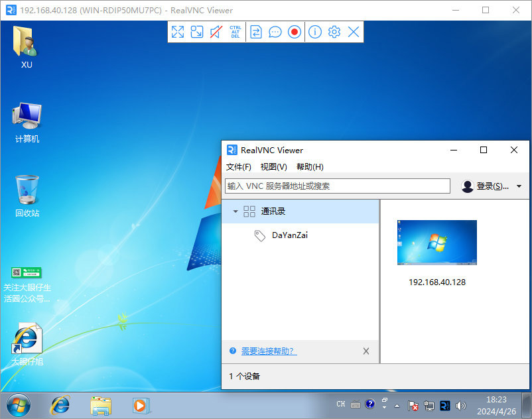Image resolution: width=532 pixels, height=419 pixels.
Task: Open the VNC session settings gear
Action: [333, 32]
